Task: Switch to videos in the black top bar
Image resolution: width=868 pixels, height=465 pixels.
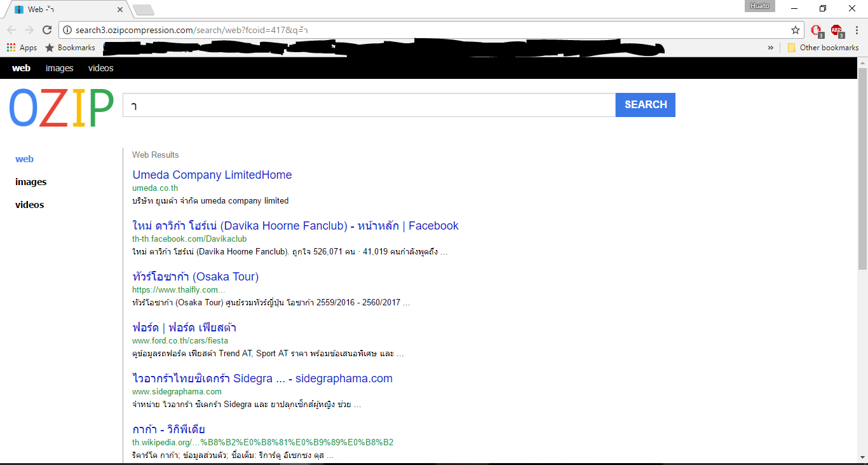Action: click(101, 68)
